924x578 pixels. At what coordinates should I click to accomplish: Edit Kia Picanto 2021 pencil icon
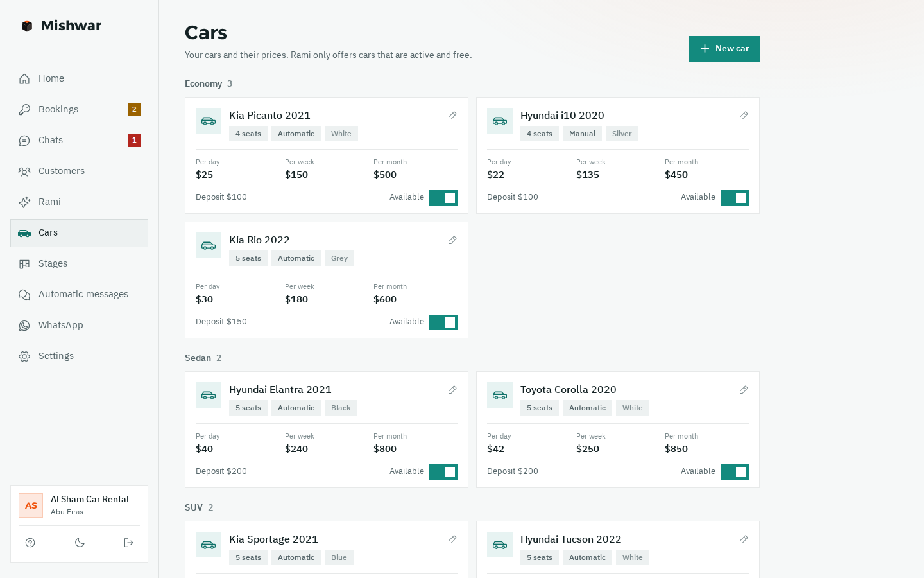click(452, 116)
